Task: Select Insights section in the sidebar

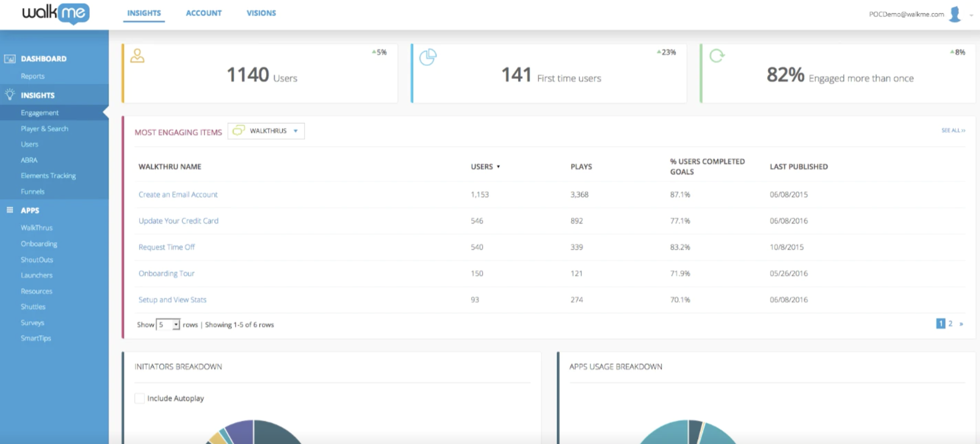Action: (x=38, y=95)
